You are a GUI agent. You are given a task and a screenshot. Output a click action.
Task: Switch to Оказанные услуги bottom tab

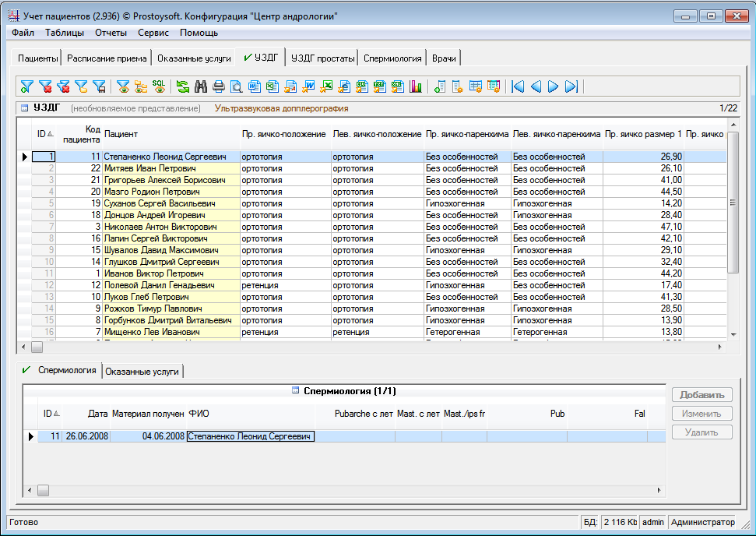coord(142,372)
